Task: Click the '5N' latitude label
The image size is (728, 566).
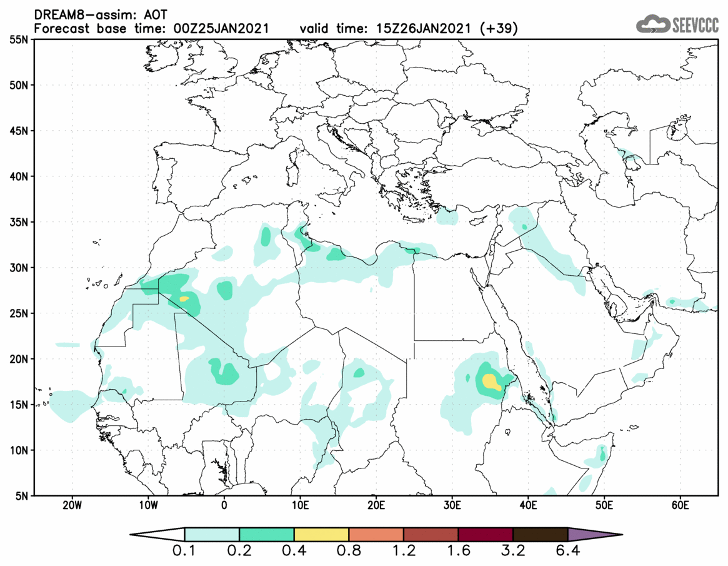Action: pos(22,496)
